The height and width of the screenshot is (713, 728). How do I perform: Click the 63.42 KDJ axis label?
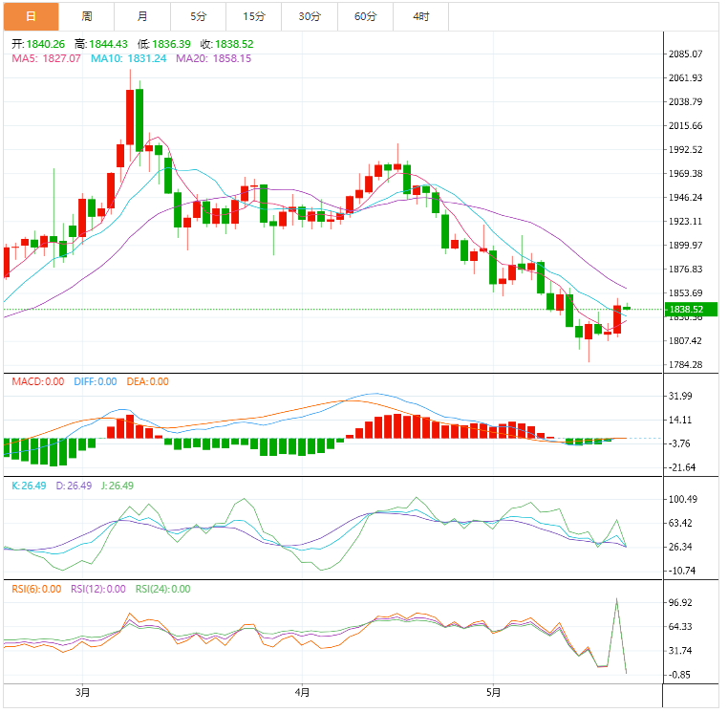tap(680, 523)
